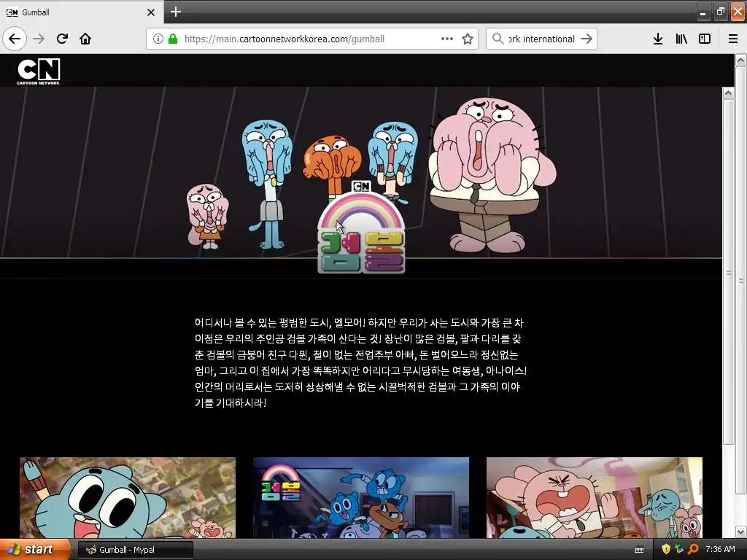Screen dimensions: 747x560
Task: Click Gumball - Mypal taskbar button
Action: pos(135,550)
